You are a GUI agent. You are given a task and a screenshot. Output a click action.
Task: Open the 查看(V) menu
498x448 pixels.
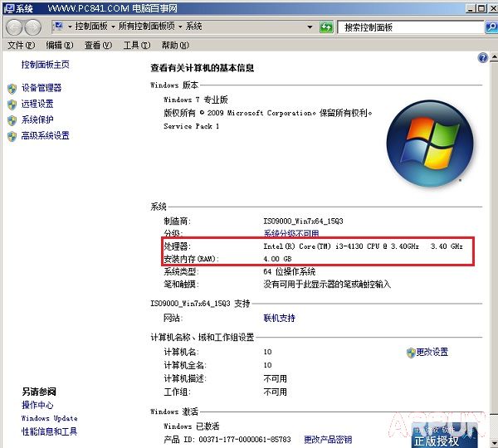[x=97, y=45]
